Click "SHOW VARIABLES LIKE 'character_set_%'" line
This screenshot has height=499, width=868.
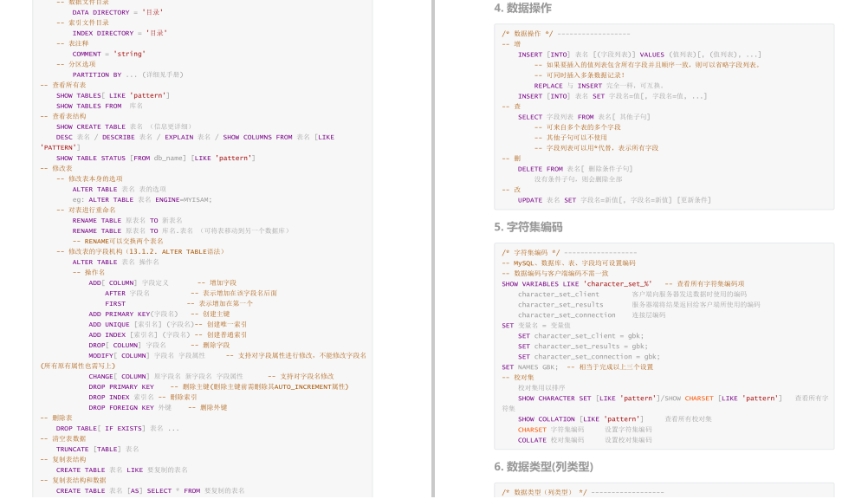tap(623, 284)
